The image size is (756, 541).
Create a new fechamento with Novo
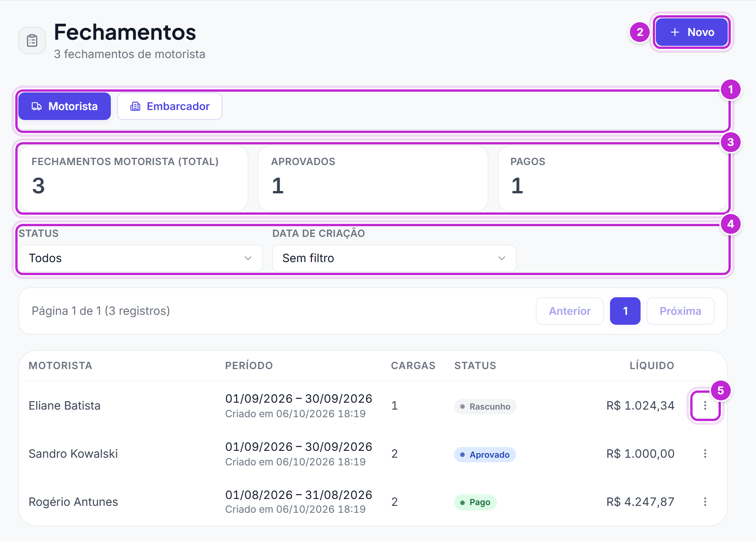[x=692, y=32]
